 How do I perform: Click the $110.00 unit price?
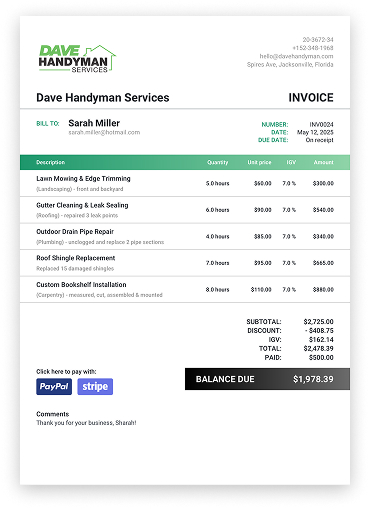261,290
